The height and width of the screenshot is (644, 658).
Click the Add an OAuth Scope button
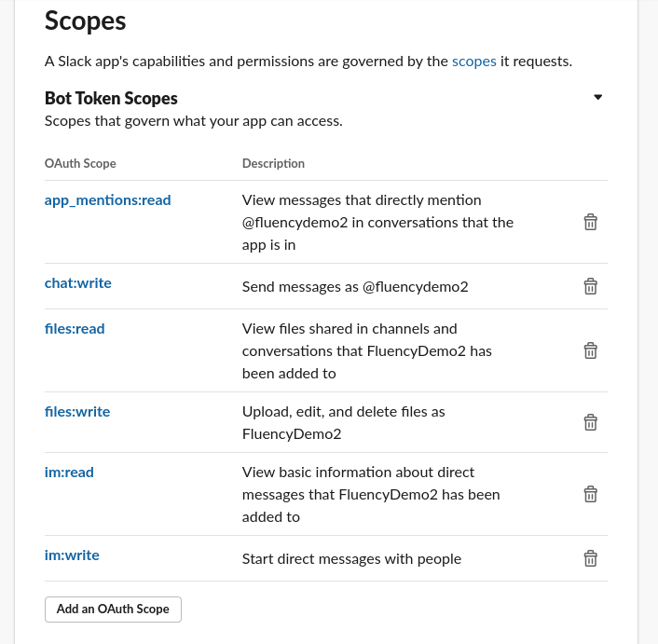tap(113, 610)
